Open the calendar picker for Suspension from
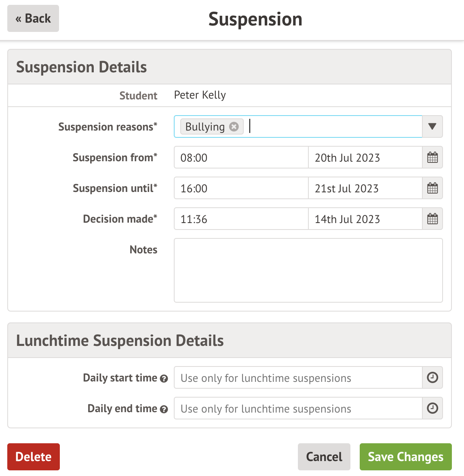Image resolution: width=464 pixels, height=476 pixels. click(432, 157)
